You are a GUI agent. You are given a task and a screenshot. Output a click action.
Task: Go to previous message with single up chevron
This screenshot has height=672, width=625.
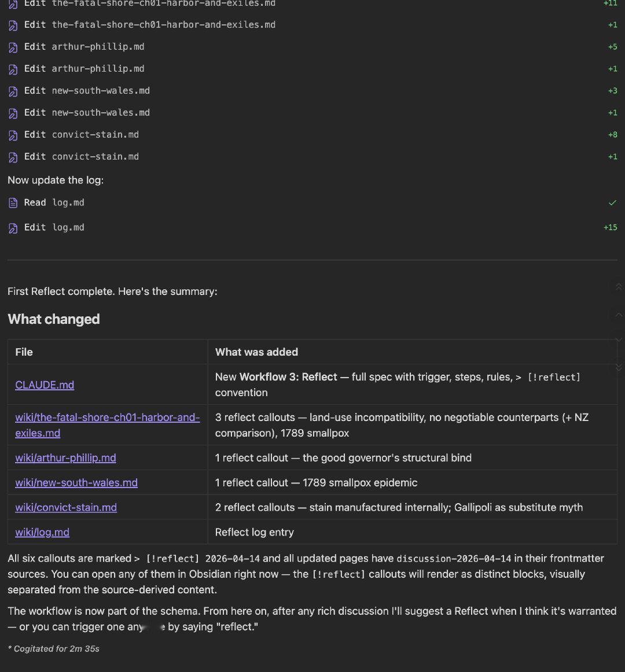click(x=619, y=315)
